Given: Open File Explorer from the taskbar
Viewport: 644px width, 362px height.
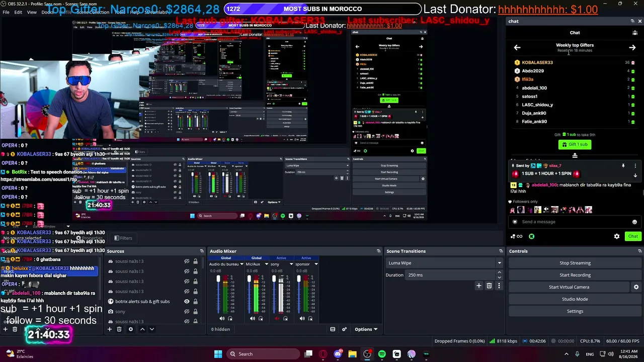Looking at the screenshot, I should coord(352,354).
